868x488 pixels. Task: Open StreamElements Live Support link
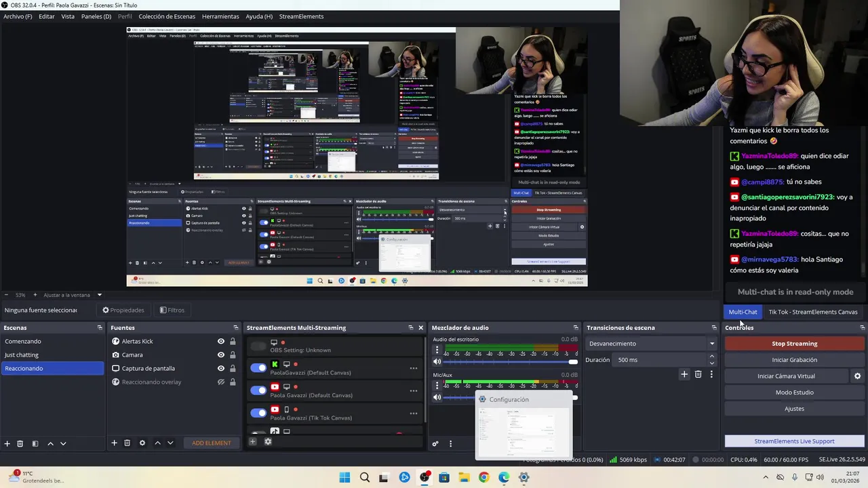click(794, 441)
